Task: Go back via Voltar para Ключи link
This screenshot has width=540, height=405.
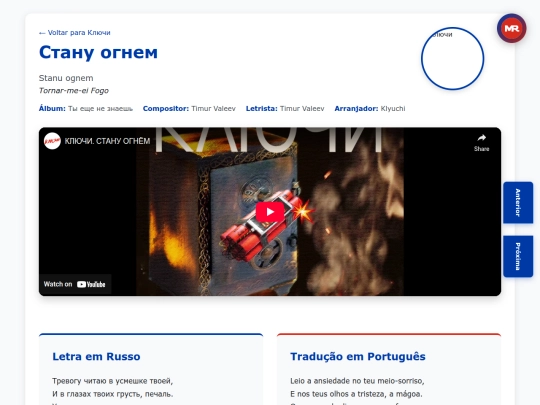Action: (x=75, y=32)
